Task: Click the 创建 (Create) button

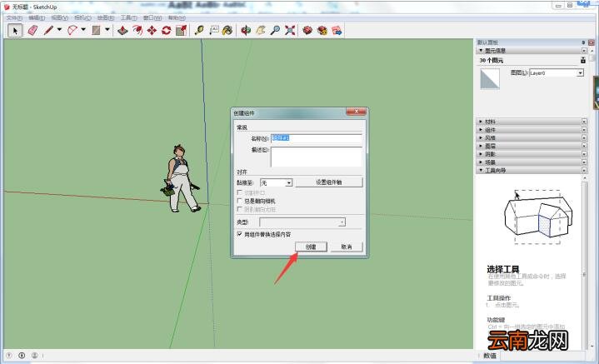Action: 311,247
